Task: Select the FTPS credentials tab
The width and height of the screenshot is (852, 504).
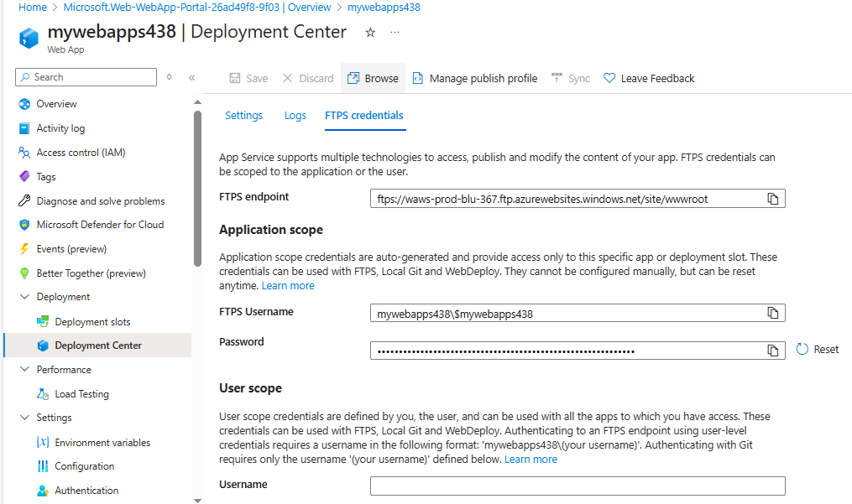Action: (x=364, y=115)
